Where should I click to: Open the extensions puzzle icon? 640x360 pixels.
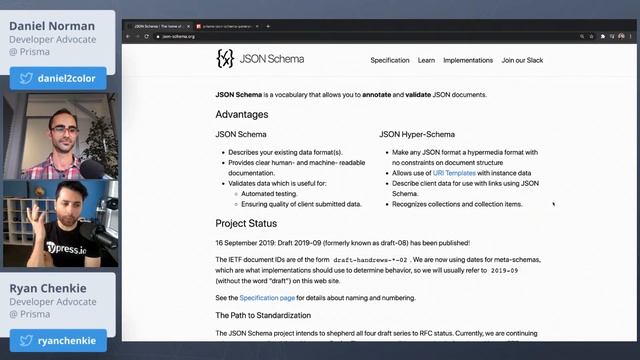coord(603,36)
